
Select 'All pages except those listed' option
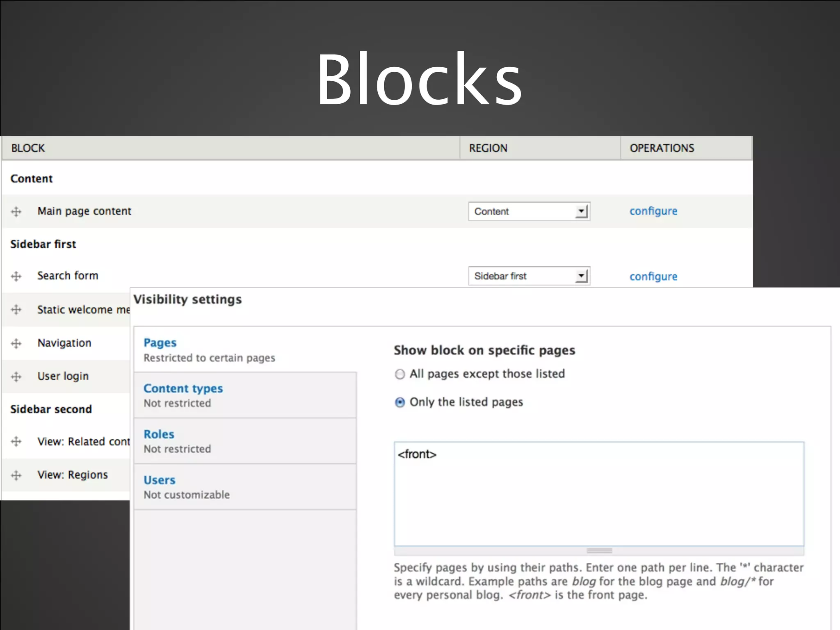tap(400, 374)
